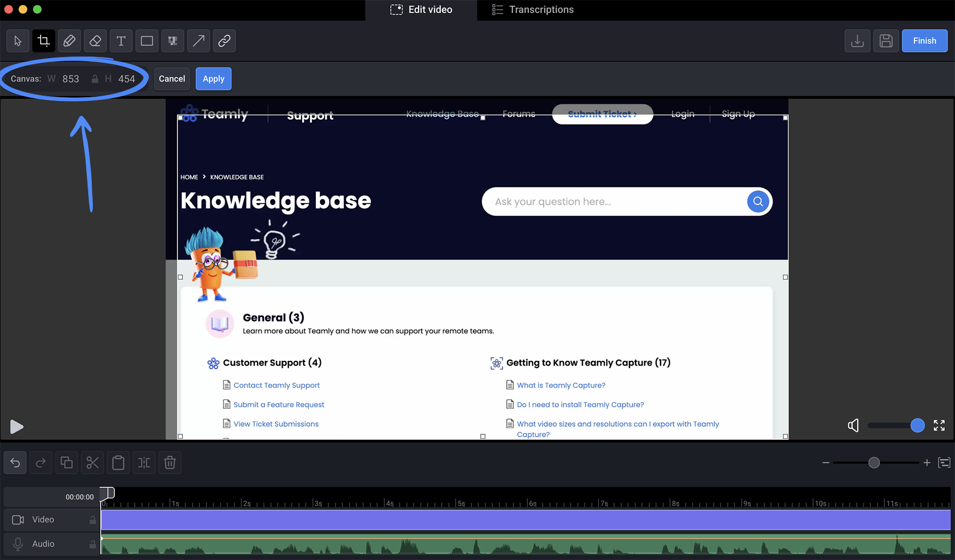Select the blur/pixelate tool
This screenshot has width=955, height=560.
tap(173, 41)
